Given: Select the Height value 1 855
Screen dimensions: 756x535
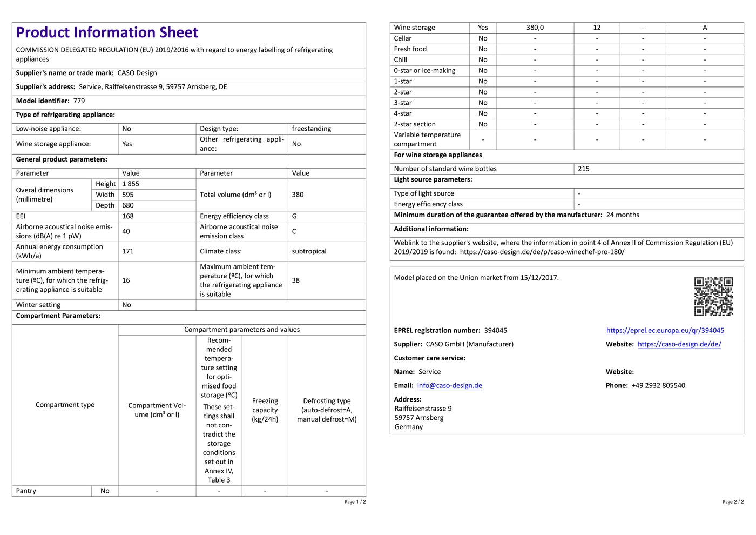Looking at the screenshot, I should [x=131, y=184].
